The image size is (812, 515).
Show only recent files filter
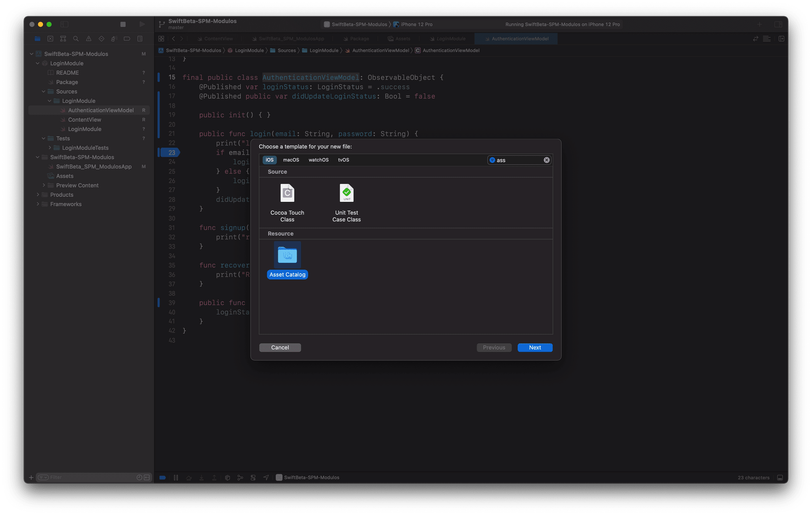[139, 478]
